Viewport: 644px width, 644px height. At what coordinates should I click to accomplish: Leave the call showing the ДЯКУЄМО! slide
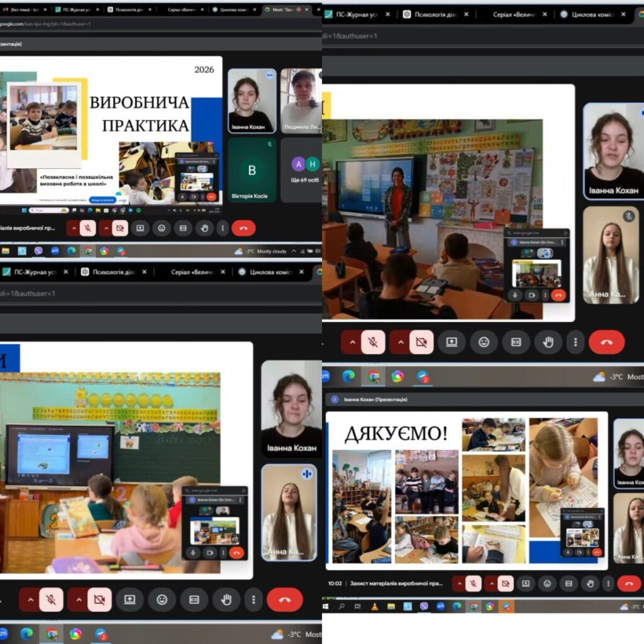pos(628,584)
